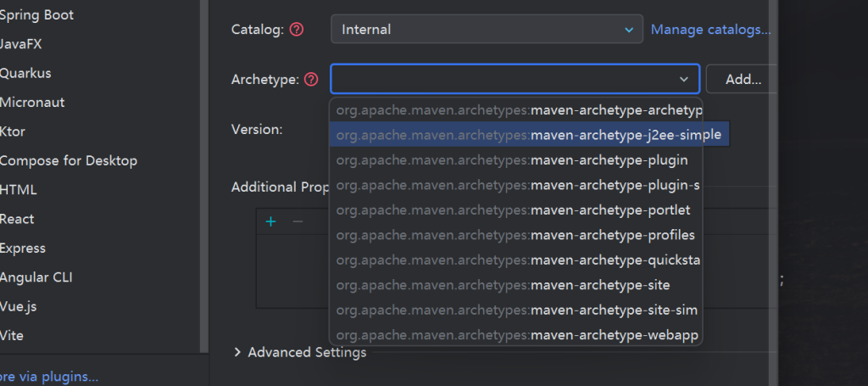The height and width of the screenshot is (386, 868).
Task: Click inside the Archetype input field
Action: pos(500,80)
